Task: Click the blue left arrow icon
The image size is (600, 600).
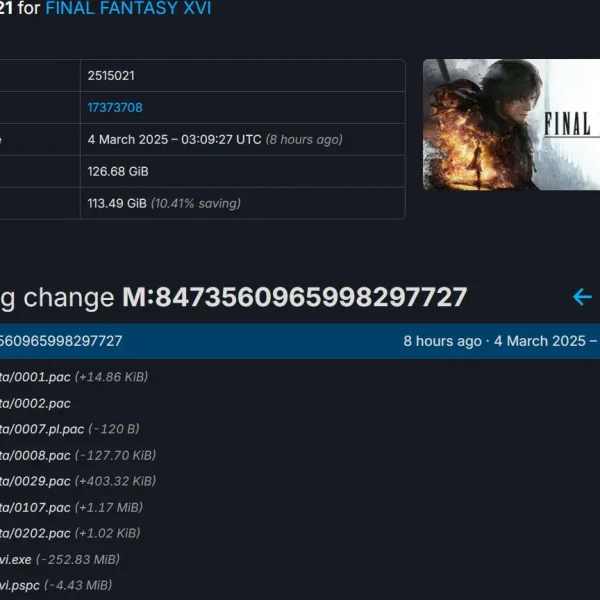Action: tap(582, 297)
